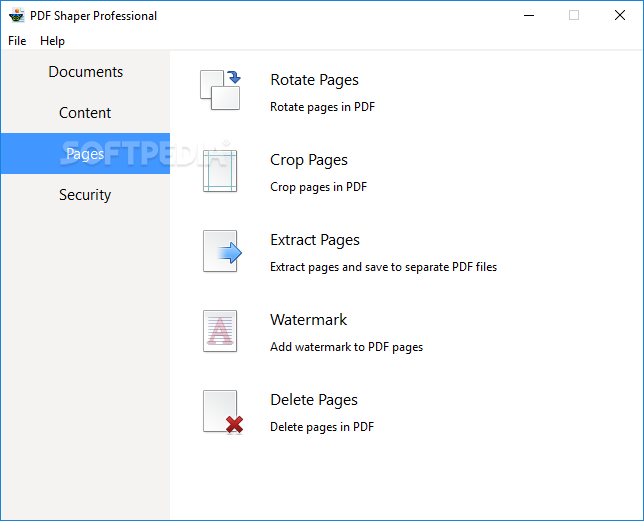The width and height of the screenshot is (644, 521).
Task: Switch to the Content category
Action: pos(85,112)
